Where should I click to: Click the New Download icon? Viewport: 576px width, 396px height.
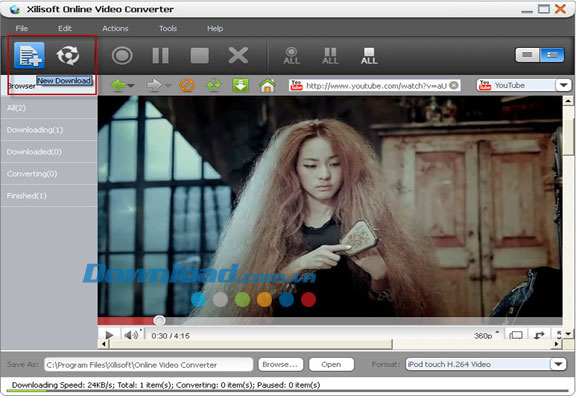[x=29, y=55]
